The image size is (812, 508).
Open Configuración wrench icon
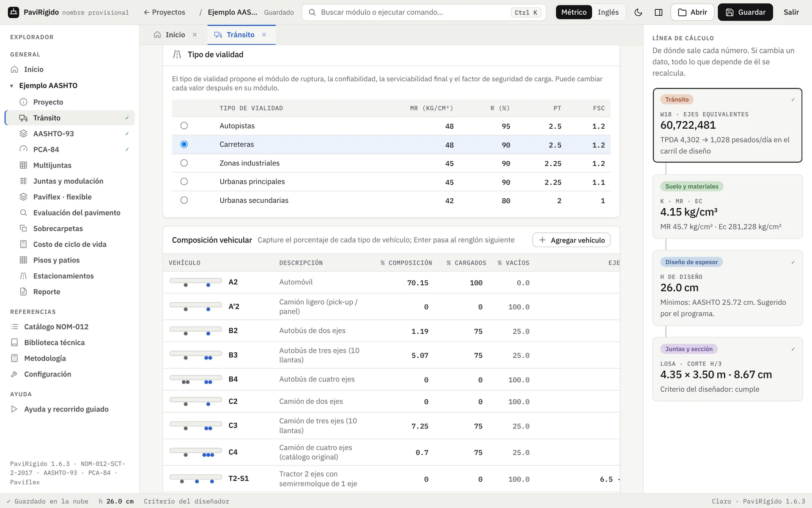pos(14,374)
